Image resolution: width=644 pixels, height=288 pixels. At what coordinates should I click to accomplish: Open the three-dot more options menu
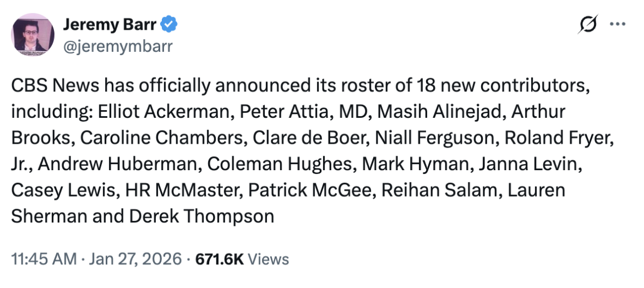click(618, 25)
